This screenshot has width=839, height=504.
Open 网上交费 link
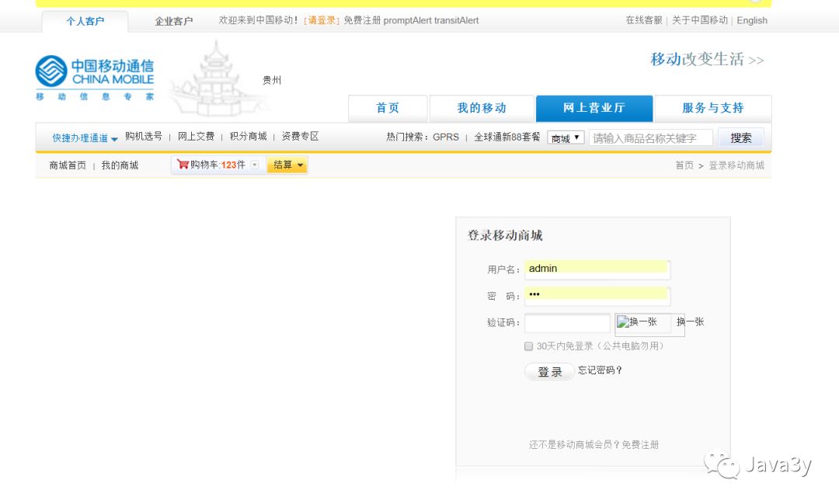196,137
